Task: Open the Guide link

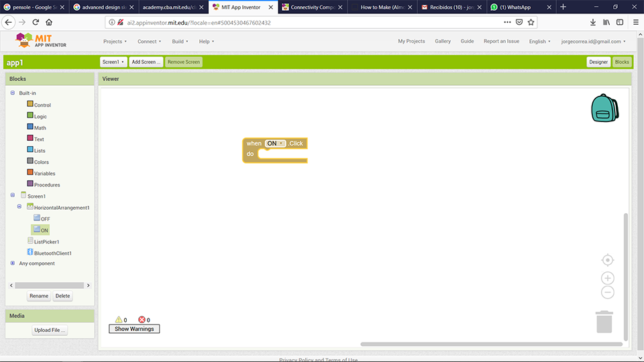Action: coord(467,41)
